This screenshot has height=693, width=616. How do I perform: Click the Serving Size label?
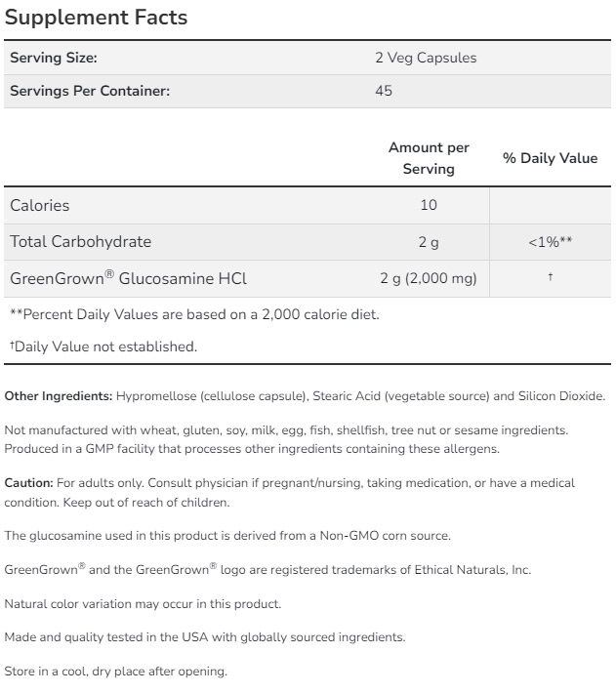(54, 58)
